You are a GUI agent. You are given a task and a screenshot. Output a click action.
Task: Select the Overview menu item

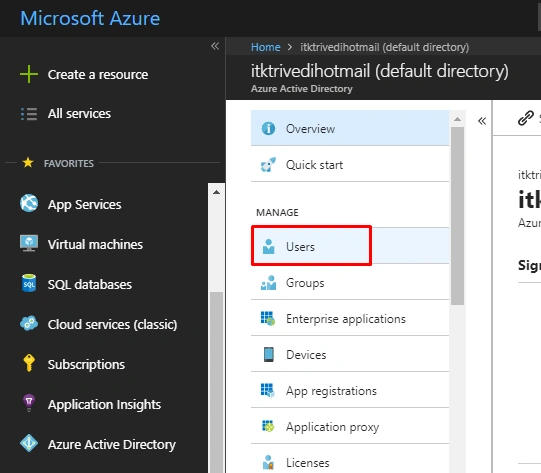tap(350, 128)
